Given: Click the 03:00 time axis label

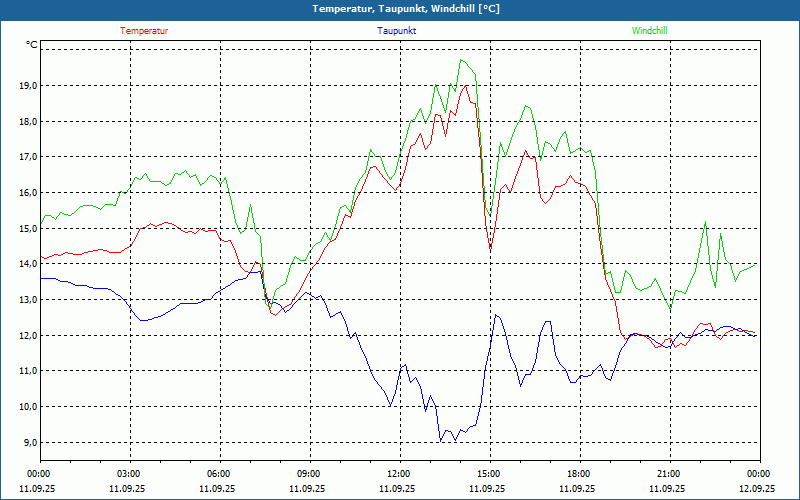Looking at the screenshot, I should point(129,474).
